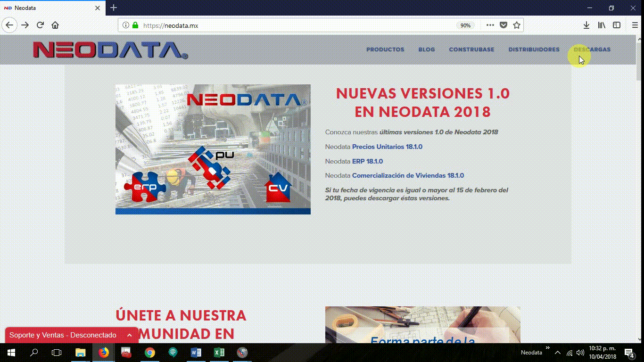Open the Firefox downloads panel

pyautogui.click(x=586, y=25)
